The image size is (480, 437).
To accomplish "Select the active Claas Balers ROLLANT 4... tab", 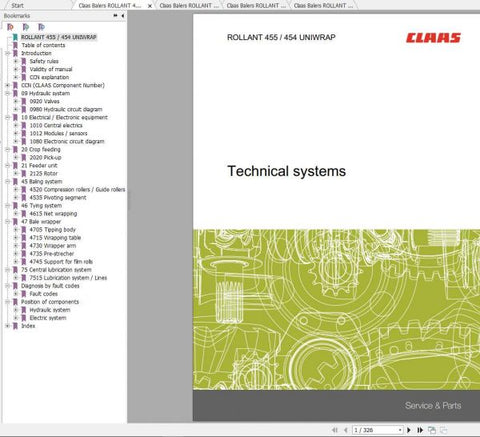I will (109, 5).
